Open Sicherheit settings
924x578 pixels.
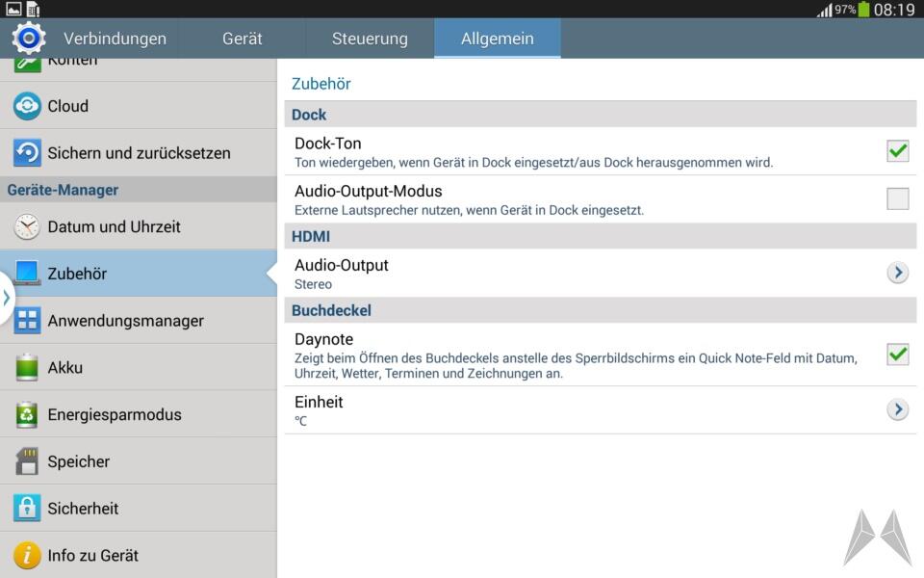pyautogui.click(x=139, y=508)
